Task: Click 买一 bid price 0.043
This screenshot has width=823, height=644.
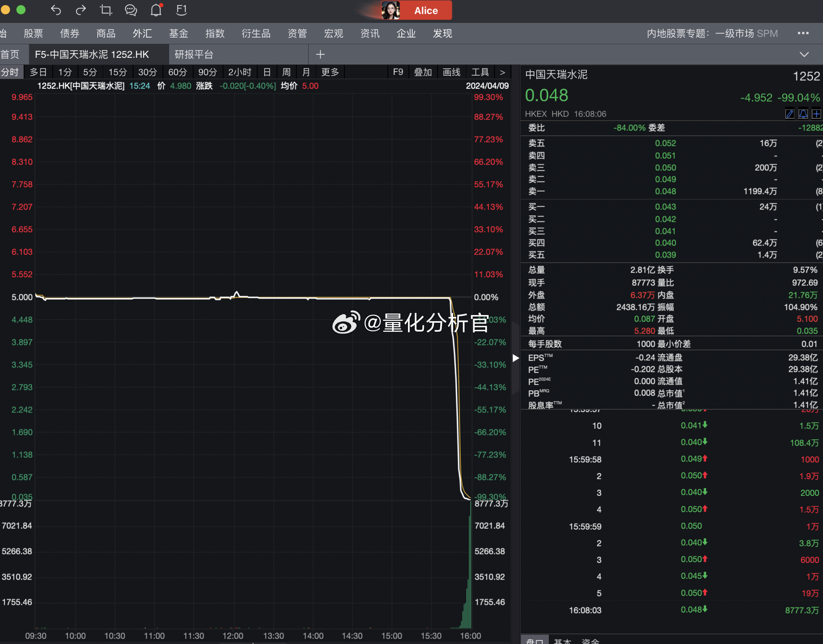Action: point(666,207)
